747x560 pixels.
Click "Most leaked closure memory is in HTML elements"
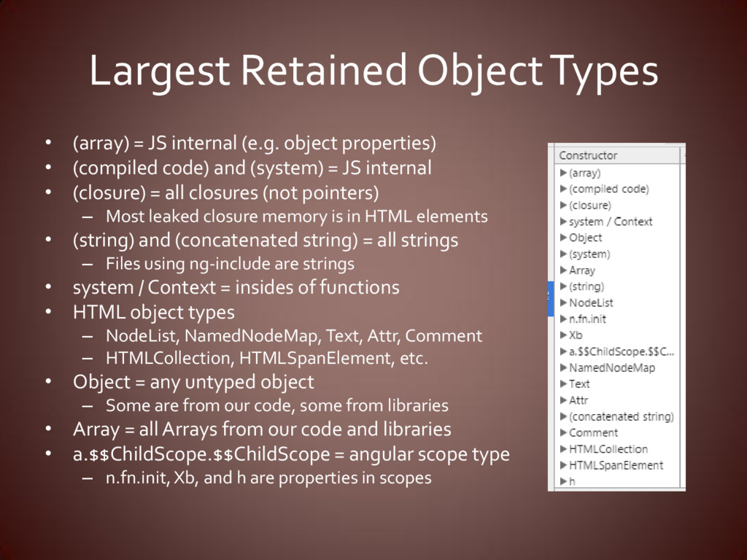click(x=297, y=216)
